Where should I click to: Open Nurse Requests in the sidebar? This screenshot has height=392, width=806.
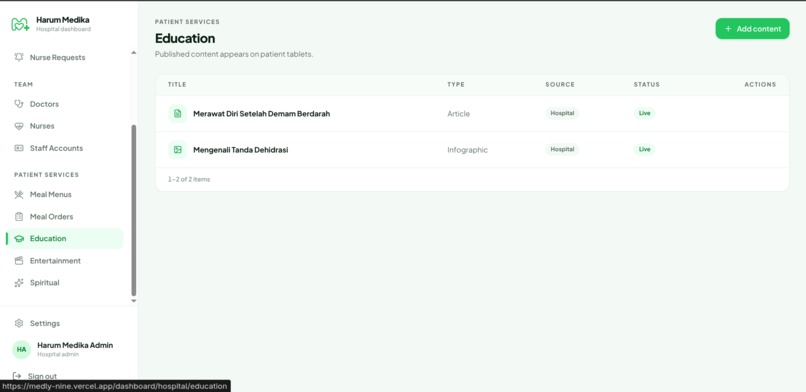66,57
